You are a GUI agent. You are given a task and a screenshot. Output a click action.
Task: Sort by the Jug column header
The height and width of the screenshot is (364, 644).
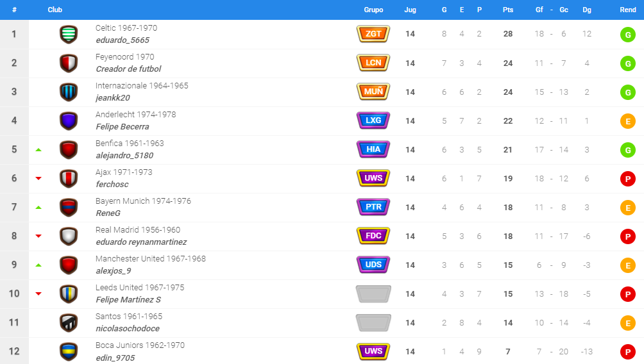click(x=410, y=10)
